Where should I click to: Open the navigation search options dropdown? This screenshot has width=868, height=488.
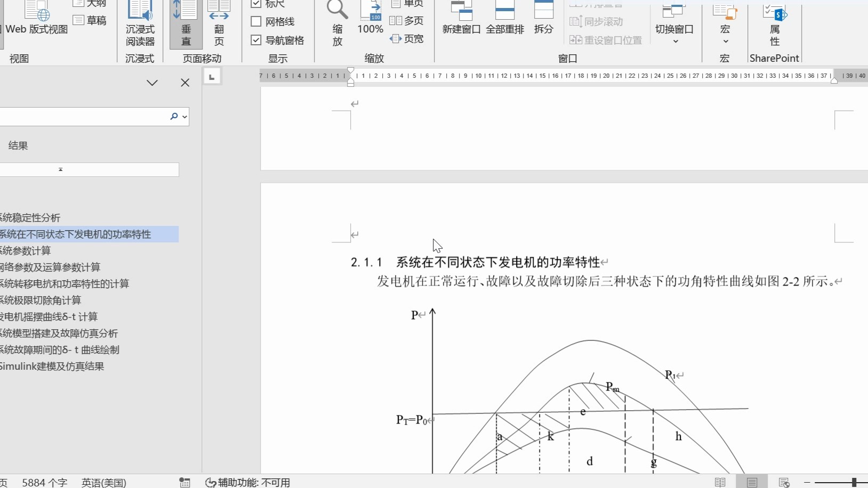coord(183,117)
